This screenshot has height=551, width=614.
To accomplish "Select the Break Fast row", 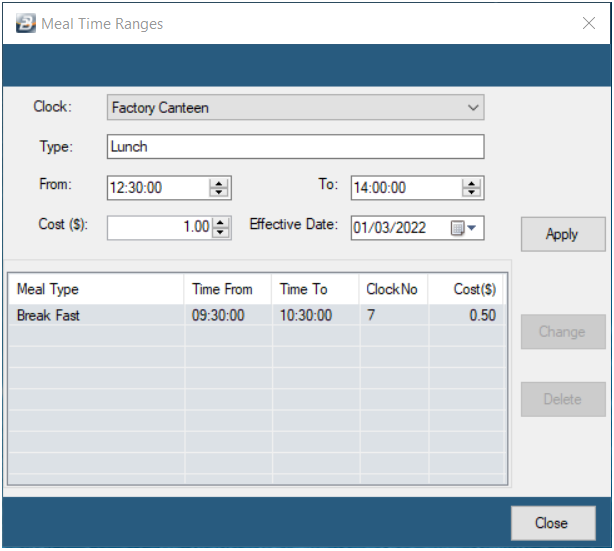I will (256, 315).
